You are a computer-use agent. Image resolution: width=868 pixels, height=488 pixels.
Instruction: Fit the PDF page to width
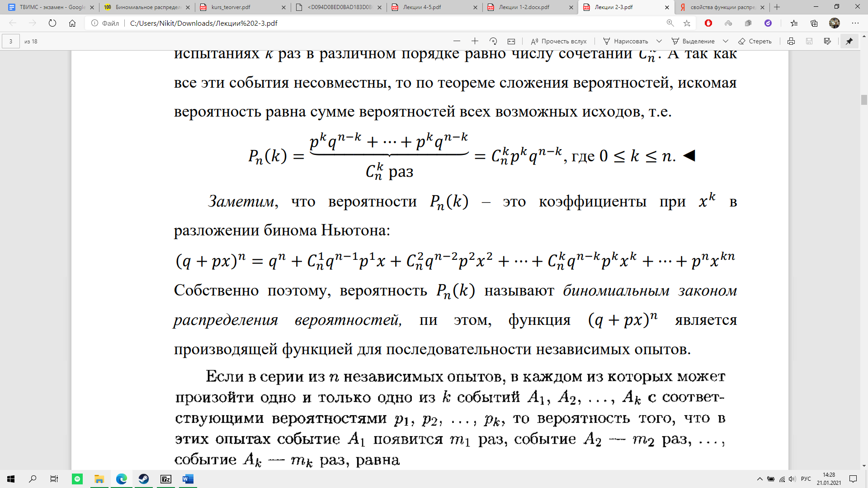[511, 41]
